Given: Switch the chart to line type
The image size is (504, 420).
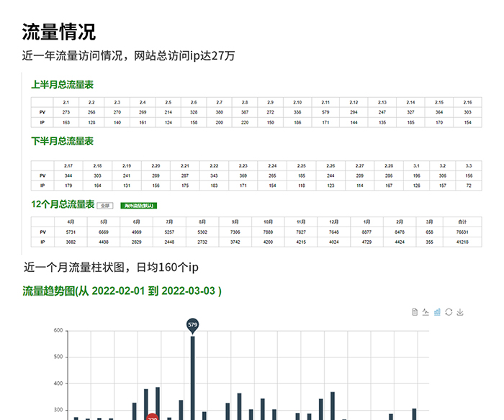Looking at the screenshot, I should point(426,312).
